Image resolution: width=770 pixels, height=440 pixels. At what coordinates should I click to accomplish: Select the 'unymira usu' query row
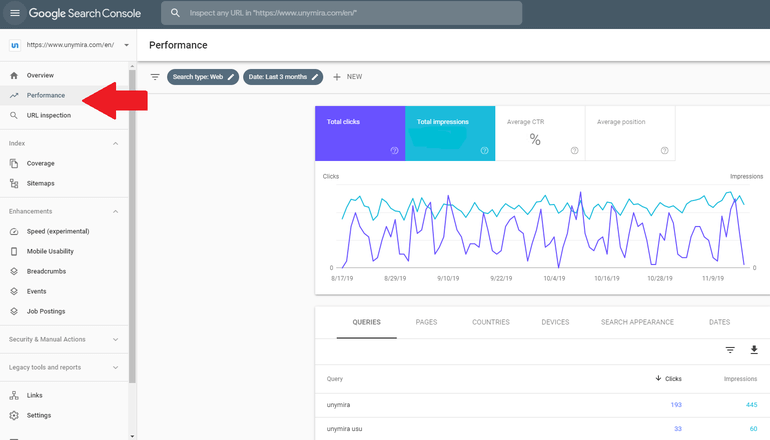pyautogui.click(x=542, y=429)
